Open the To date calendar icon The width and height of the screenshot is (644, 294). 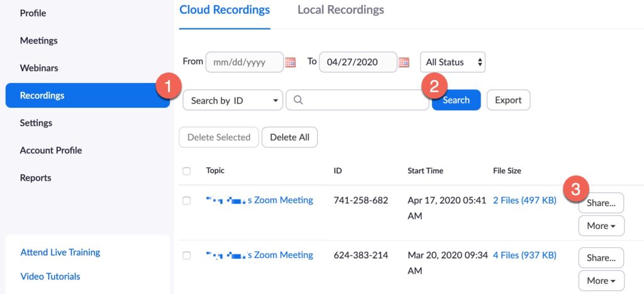coord(404,62)
